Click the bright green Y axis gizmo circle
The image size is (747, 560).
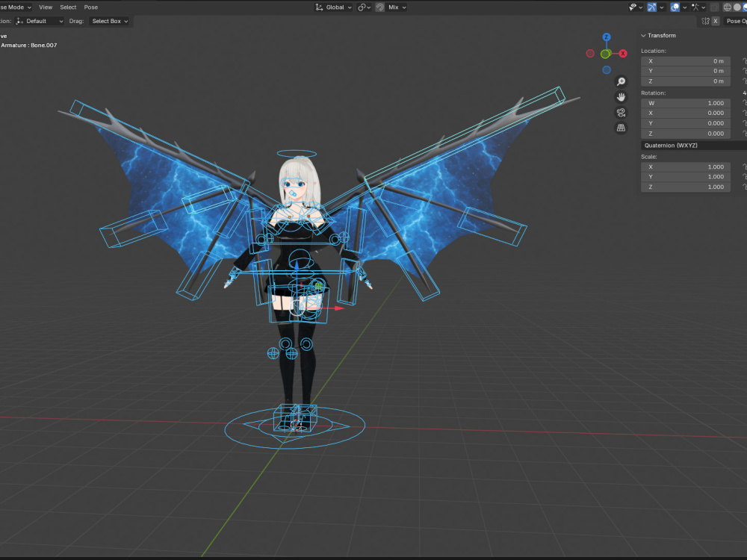(x=606, y=54)
